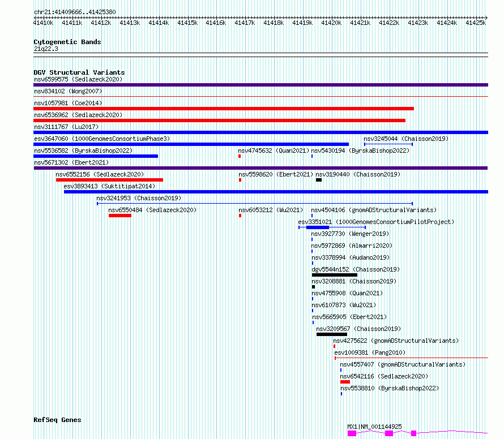Select the first magenta MX1 exon block
The image size is (504, 439).
(x=352, y=433)
